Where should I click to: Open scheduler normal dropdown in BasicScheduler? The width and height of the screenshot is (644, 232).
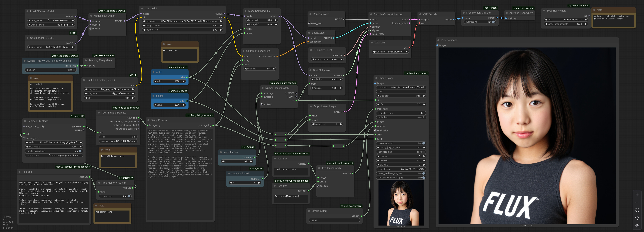[326, 79]
